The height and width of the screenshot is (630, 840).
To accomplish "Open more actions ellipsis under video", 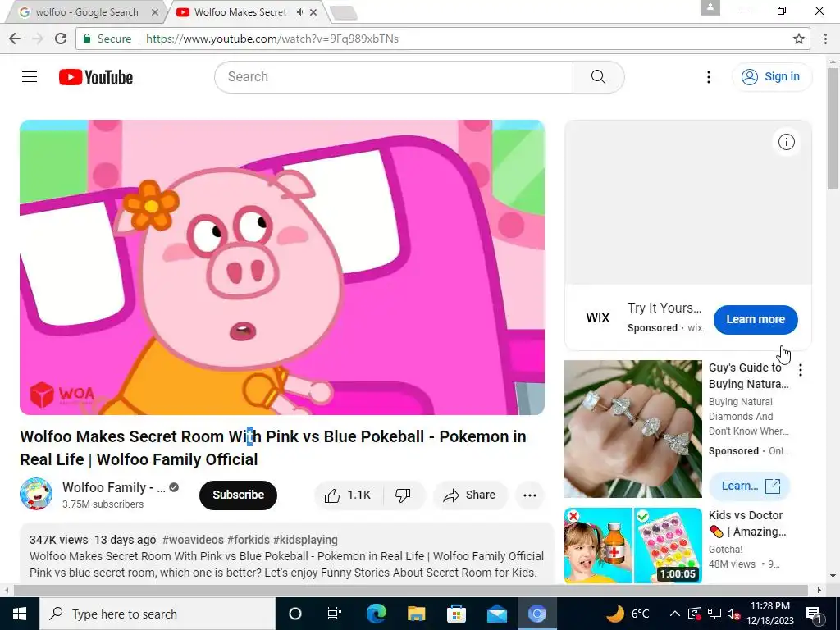I will click(x=530, y=495).
